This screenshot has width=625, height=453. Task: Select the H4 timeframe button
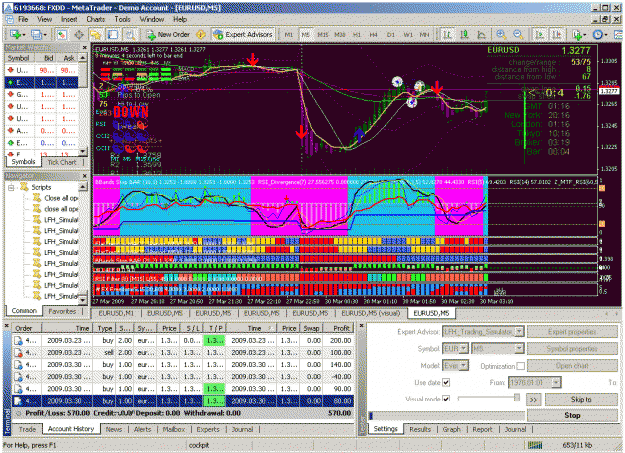(x=373, y=35)
